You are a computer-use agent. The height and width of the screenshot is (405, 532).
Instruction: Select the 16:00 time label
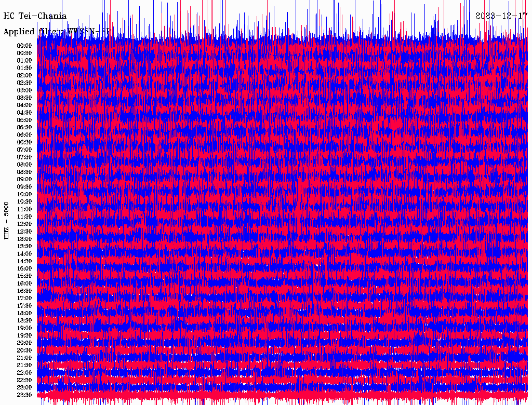(24, 283)
